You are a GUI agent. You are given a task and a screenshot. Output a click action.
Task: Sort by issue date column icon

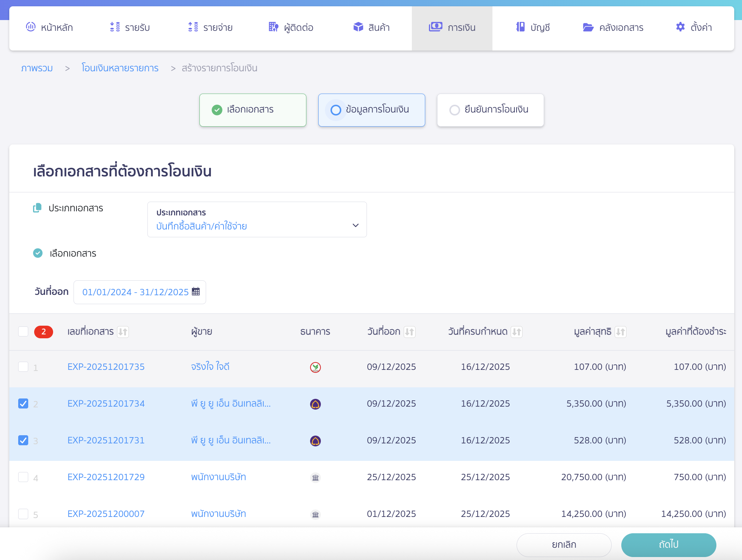[410, 332]
